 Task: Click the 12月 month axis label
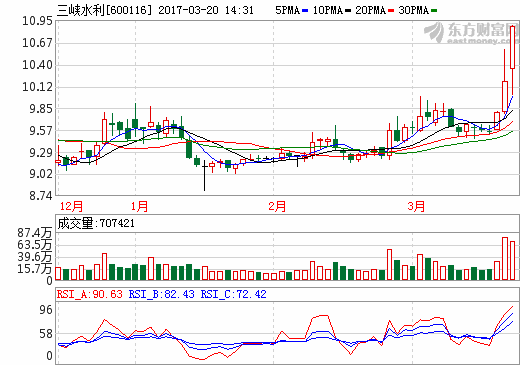(71, 206)
